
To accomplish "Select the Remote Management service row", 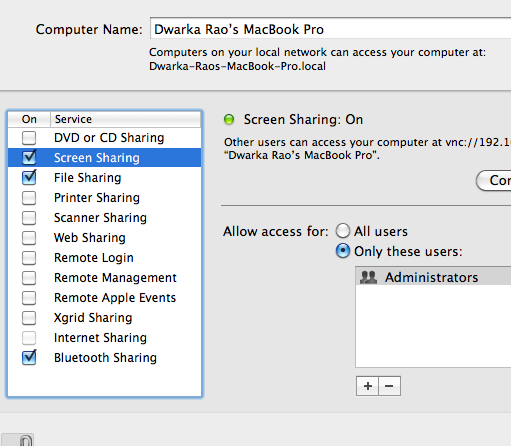I will tap(105, 278).
